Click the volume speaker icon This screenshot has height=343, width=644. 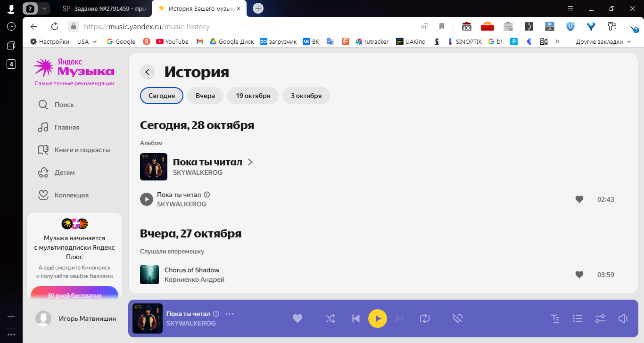click(x=623, y=318)
